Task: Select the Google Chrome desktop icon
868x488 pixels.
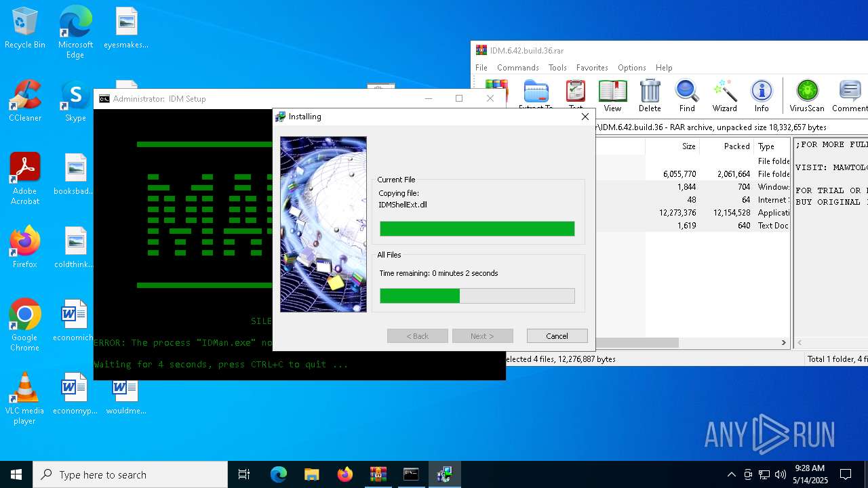Action: pos(25,325)
